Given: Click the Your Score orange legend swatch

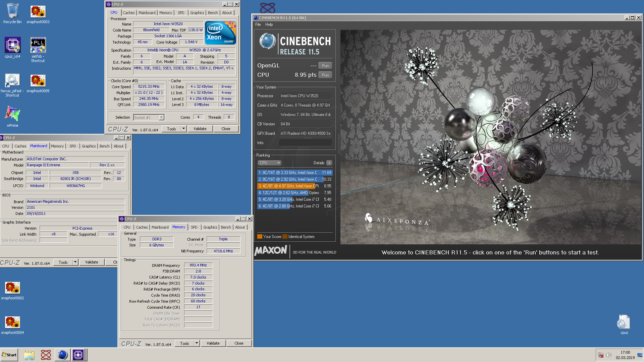Looking at the screenshot, I should pyautogui.click(x=260, y=237).
